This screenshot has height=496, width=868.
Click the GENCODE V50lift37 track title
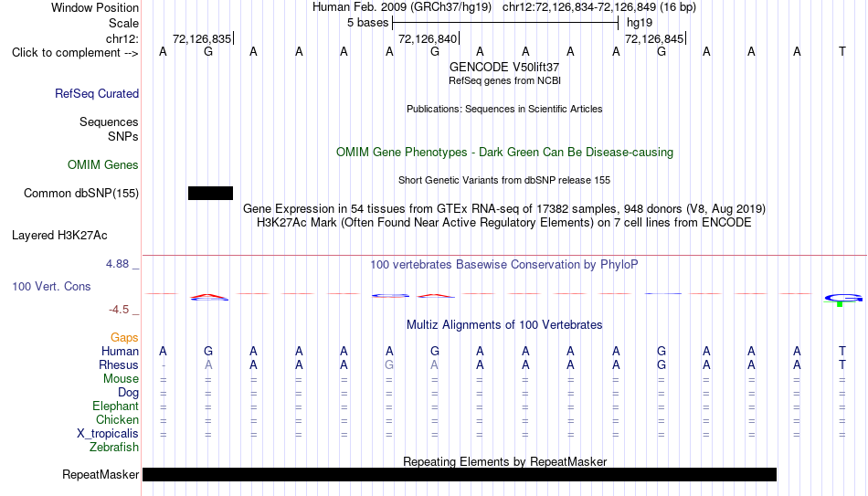click(504, 67)
